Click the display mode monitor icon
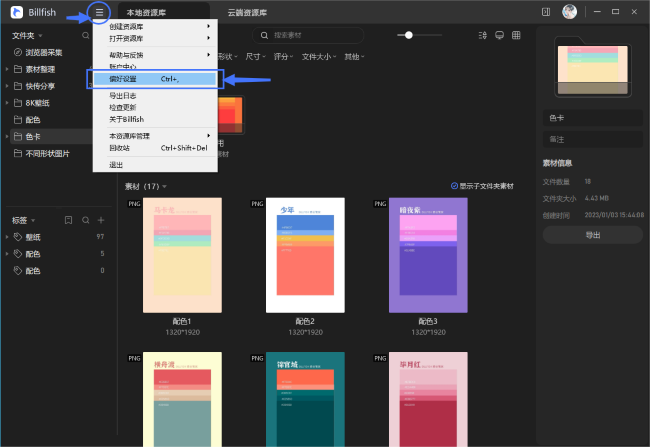 [x=499, y=35]
